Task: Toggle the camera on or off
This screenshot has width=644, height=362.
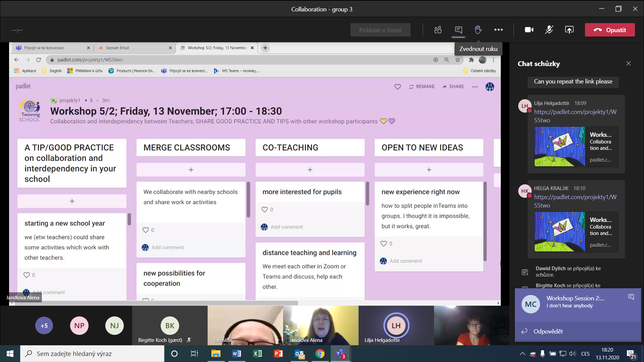Action: tap(529, 30)
